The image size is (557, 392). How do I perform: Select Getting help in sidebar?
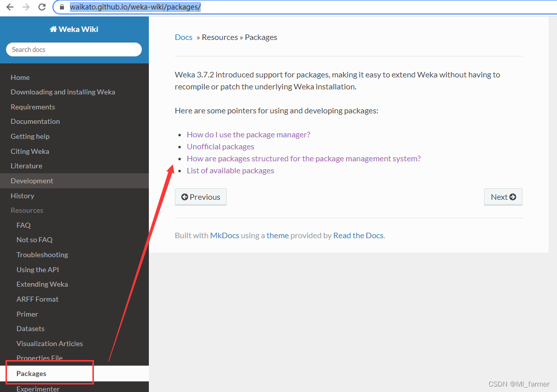pos(30,136)
